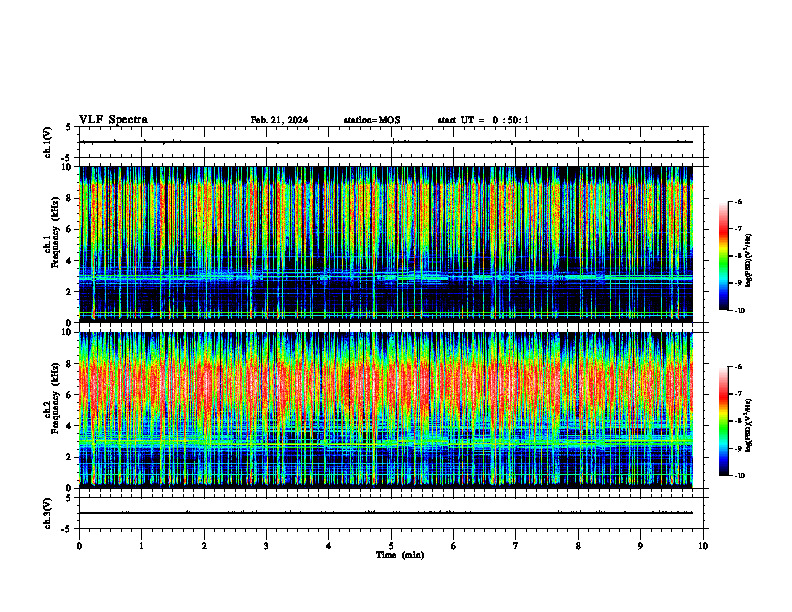This screenshot has width=792, height=612.
Task: Click the "VLF Spectra" plot title
Action: click(x=113, y=120)
